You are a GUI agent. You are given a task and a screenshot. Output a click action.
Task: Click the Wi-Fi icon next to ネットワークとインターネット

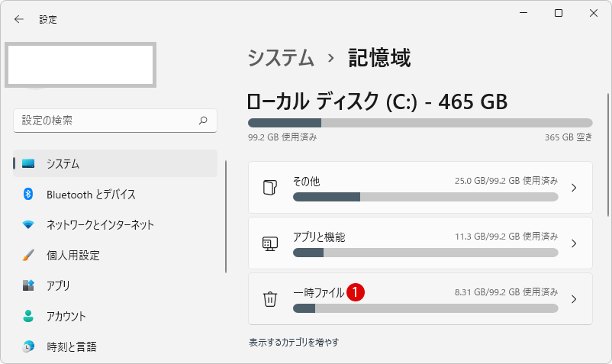coord(28,224)
